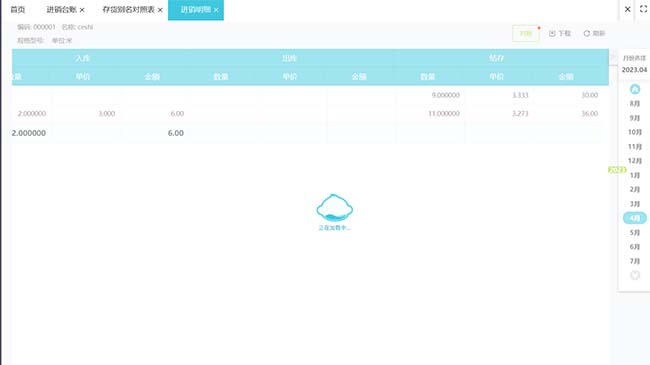Viewport: 650px width, 365px height.
Task: Click the refresh icon in the toolbar
Action: tap(587, 33)
